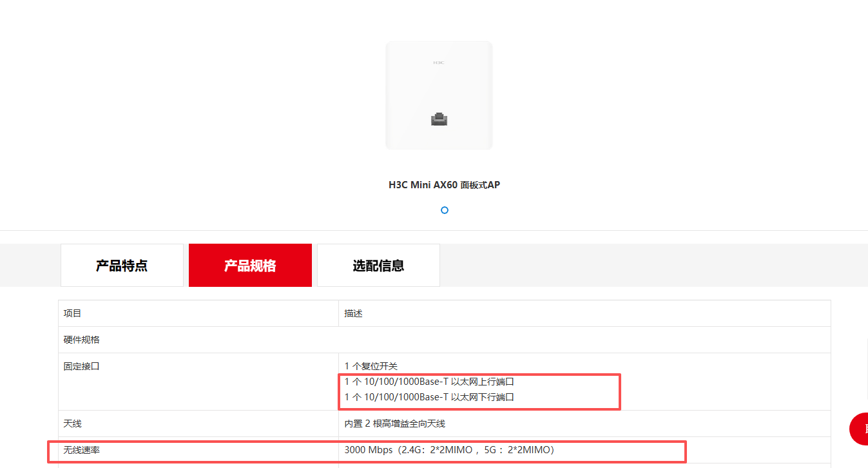Viewport: 868px width, 468px height.
Task: Click the 1 个复位开关 text
Action: (x=371, y=366)
